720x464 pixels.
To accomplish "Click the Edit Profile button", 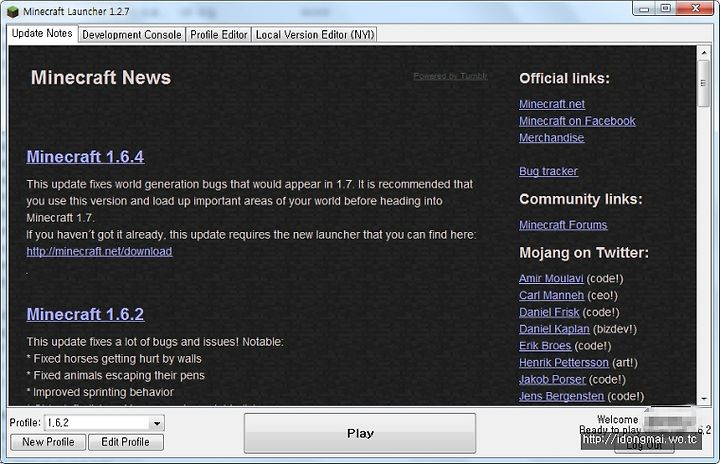I will pyautogui.click(x=125, y=442).
